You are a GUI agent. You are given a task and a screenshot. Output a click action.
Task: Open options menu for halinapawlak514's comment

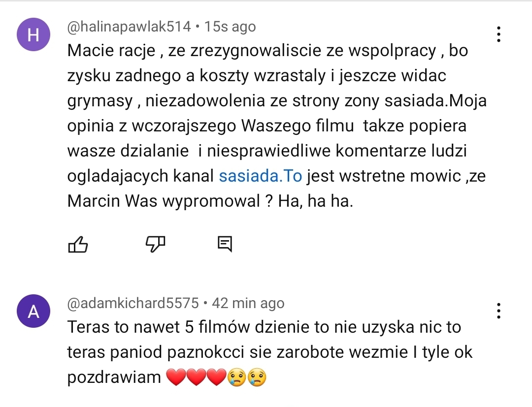[x=499, y=34]
